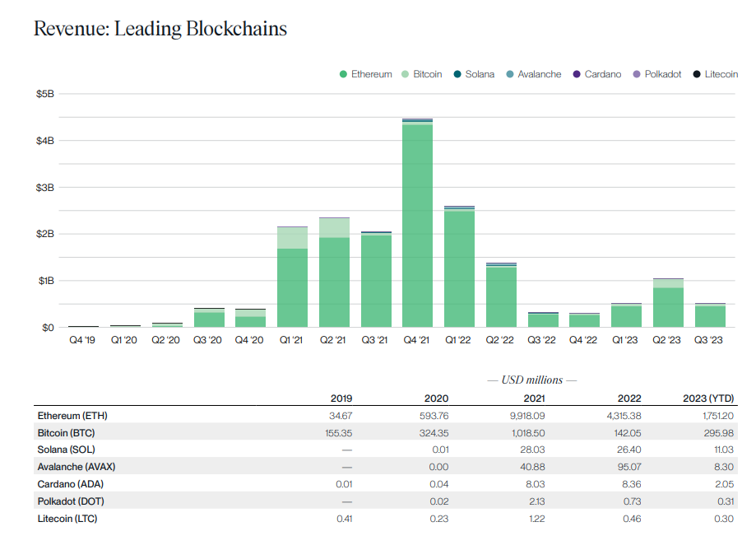Select the Avalanche legend label
Viewport: 756px width, 536px height.
coord(540,74)
